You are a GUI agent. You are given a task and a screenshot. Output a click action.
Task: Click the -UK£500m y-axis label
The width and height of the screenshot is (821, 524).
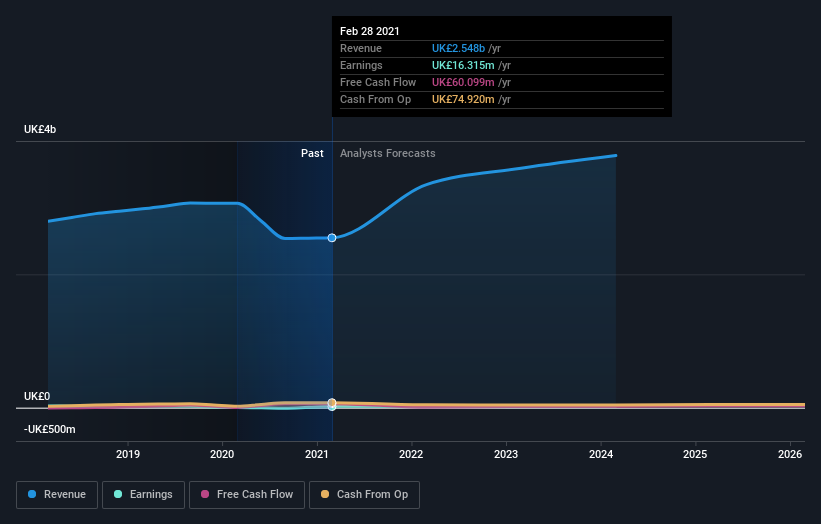coord(50,429)
